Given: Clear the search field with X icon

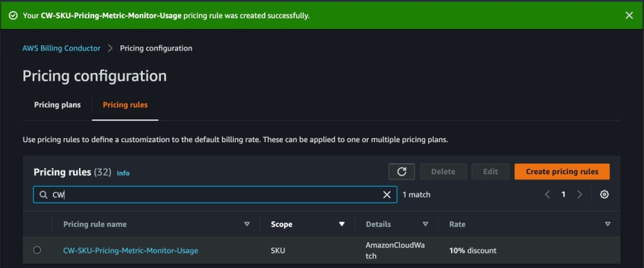Looking at the screenshot, I should click(387, 195).
